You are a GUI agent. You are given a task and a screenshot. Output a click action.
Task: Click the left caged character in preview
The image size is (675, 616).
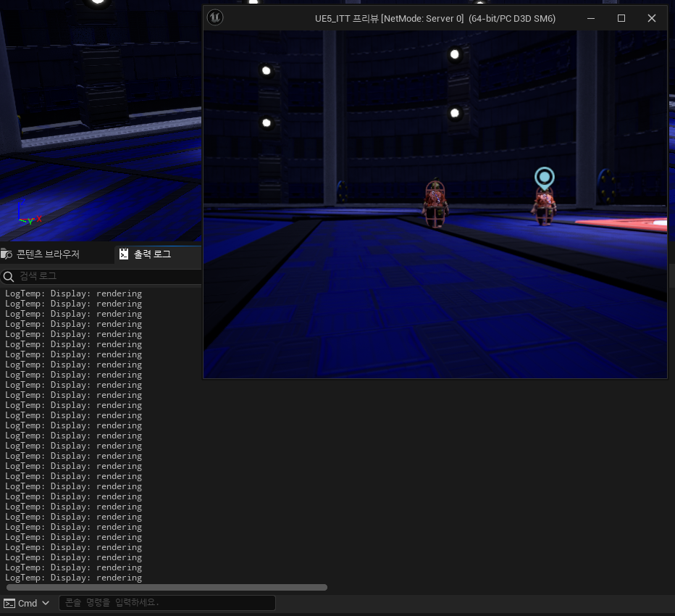[x=435, y=204]
